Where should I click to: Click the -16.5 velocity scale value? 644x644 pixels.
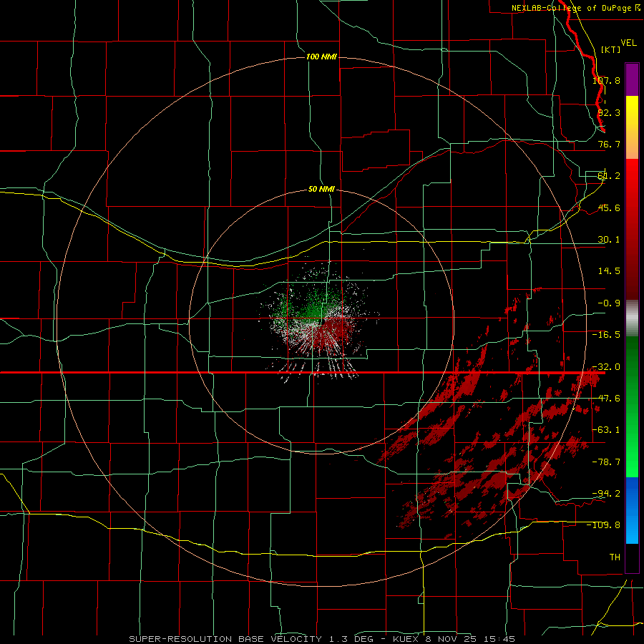[606, 335]
